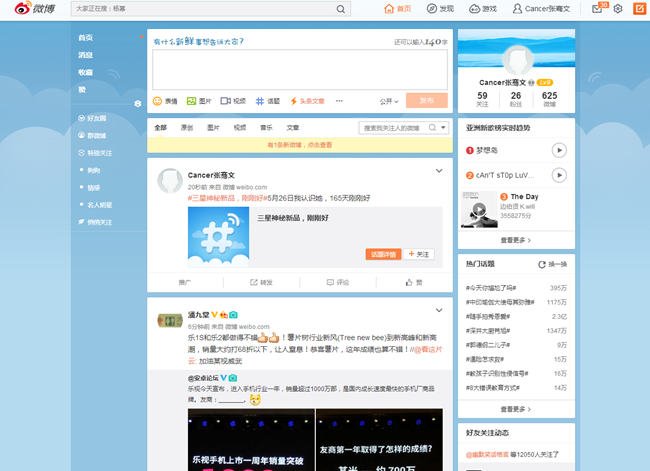Open the mail notifications icon
Image resolution: width=650 pixels, height=471 pixels.
pos(597,9)
